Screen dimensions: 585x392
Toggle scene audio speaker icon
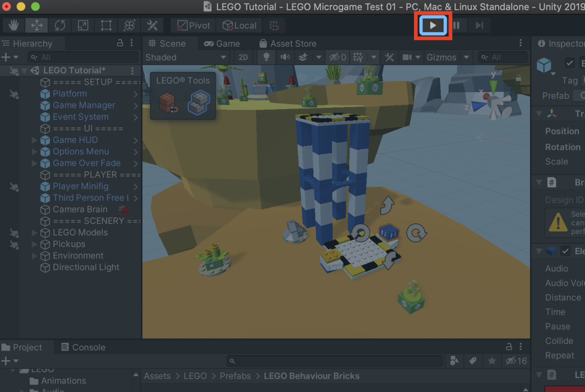(285, 57)
